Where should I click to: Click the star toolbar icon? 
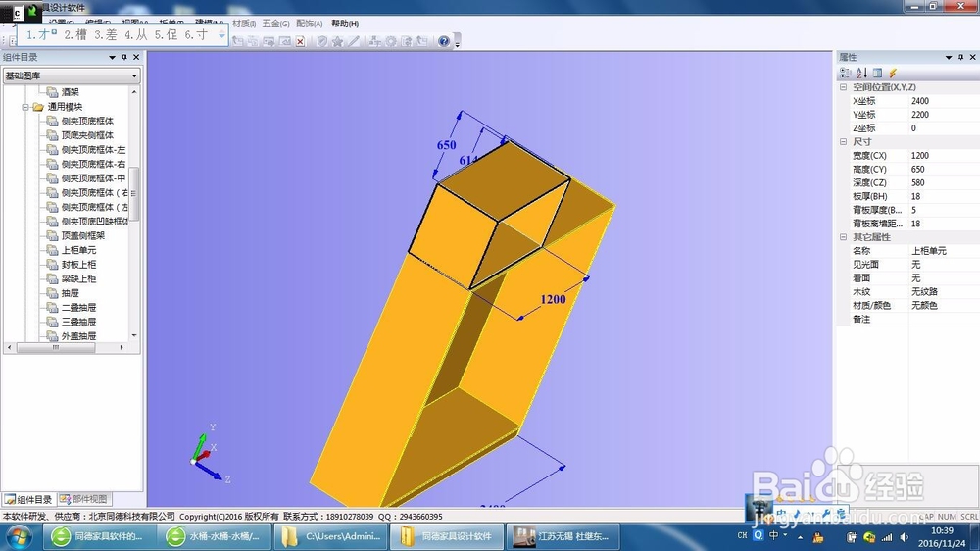pyautogui.click(x=337, y=41)
